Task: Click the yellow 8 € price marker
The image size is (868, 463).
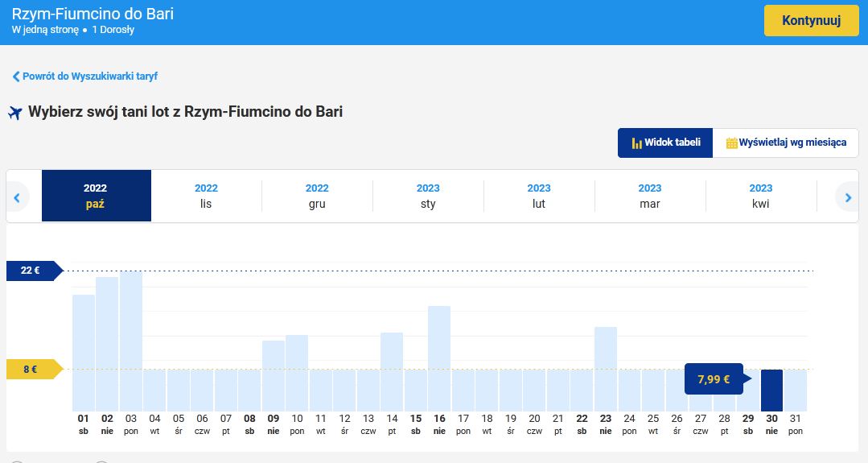Action: point(32,370)
